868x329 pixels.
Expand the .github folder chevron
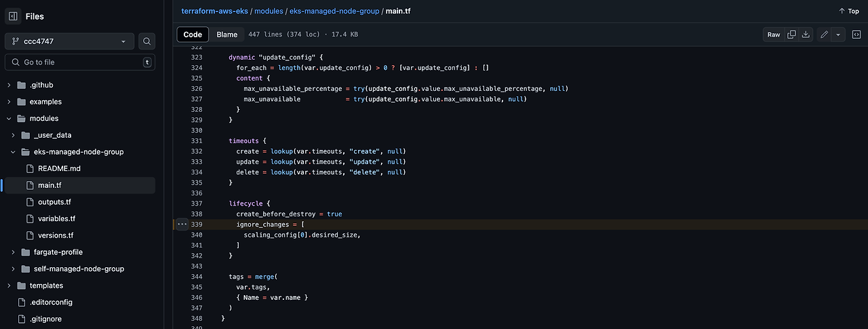coord(9,85)
